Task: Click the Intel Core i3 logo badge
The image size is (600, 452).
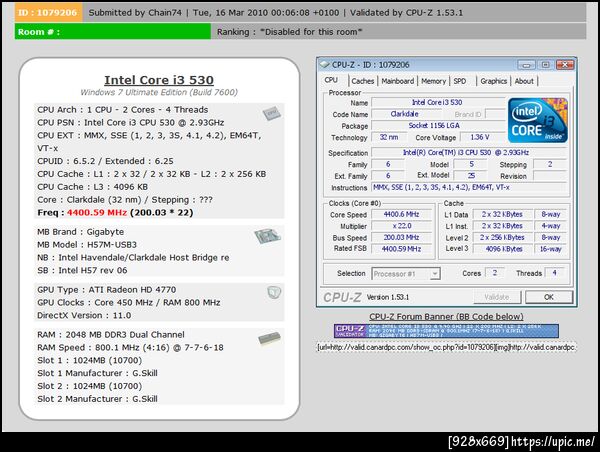Action: (538, 120)
